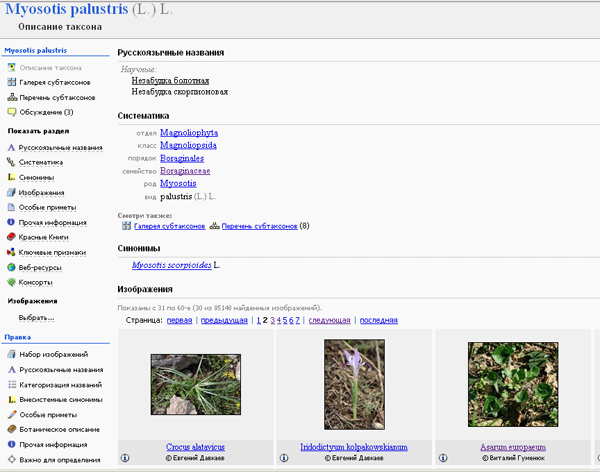600x472 pixels.
Task: Click info icon under Crocus alatavicus photo
Action: pyautogui.click(x=126, y=458)
